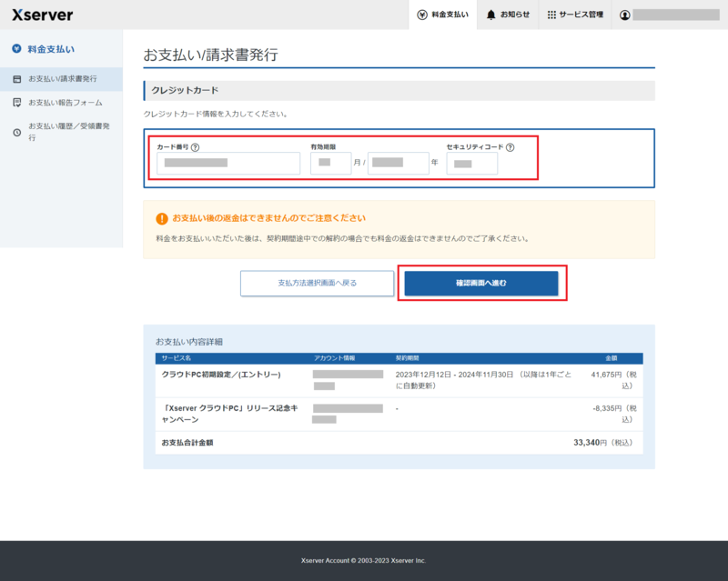Screen dimensions: 728x581
Task: Open the account name menu at top right
Action: point(675,15)
